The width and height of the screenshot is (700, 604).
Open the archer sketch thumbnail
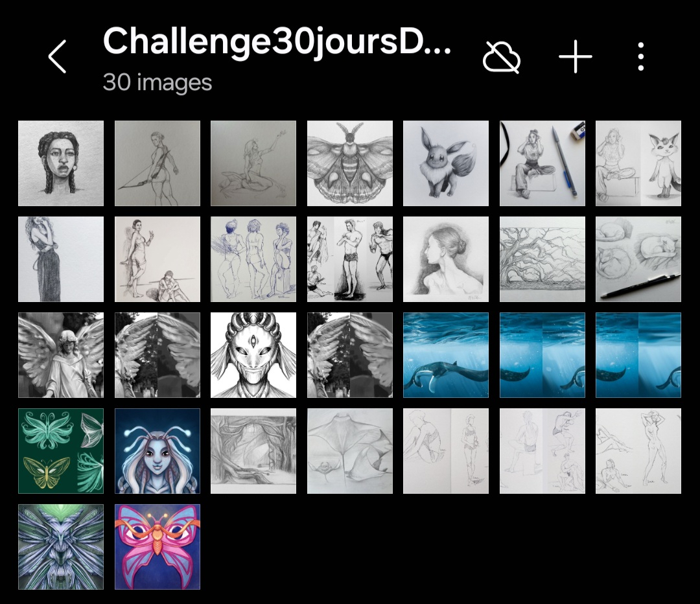[157, 163]
